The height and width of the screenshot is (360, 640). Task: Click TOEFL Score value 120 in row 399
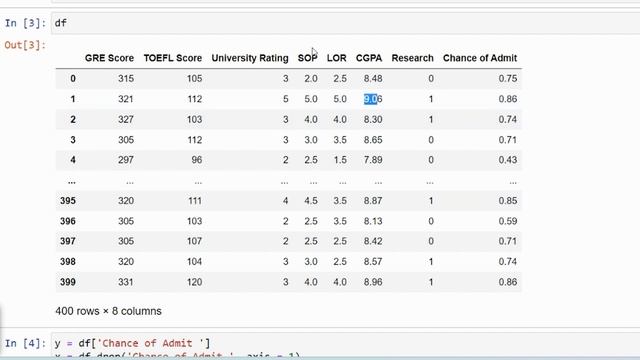coord(194,282)
